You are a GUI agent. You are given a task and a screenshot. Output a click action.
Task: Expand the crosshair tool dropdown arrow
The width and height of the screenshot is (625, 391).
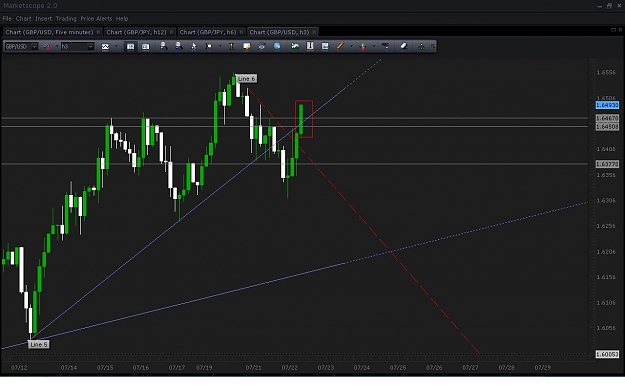pyautogui.click(x=220, y=47)
